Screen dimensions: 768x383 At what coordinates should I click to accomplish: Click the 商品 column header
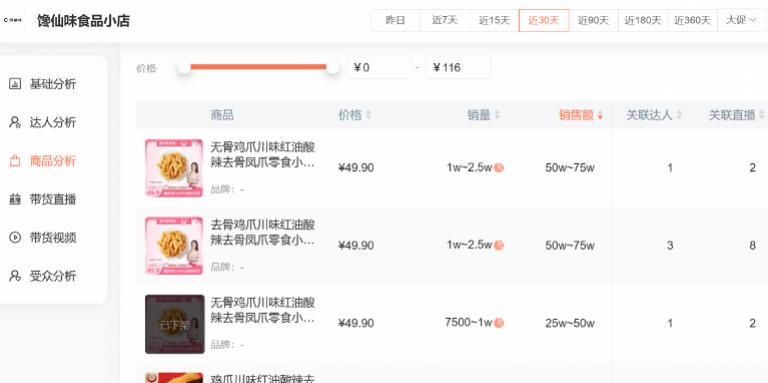[222, 115]
